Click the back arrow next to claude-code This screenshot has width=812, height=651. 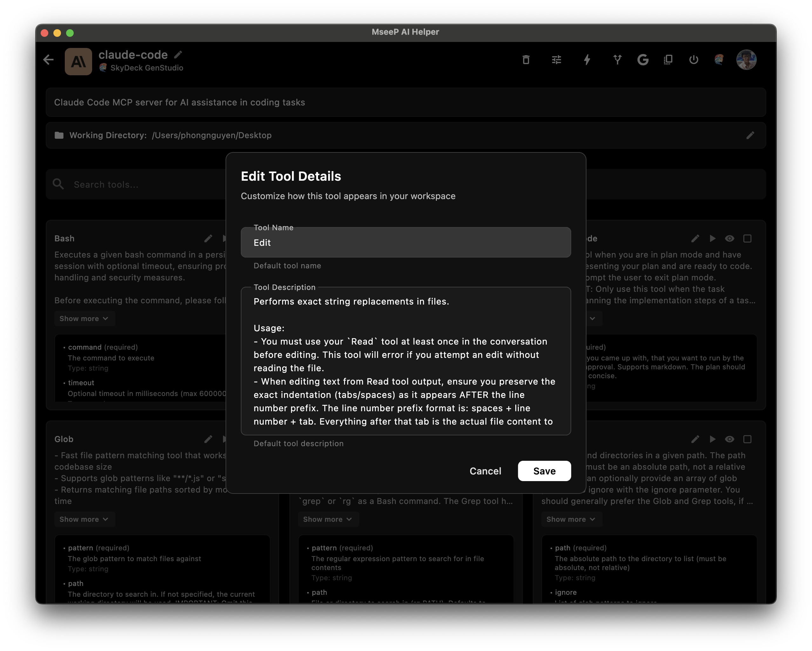click(49, 59)
